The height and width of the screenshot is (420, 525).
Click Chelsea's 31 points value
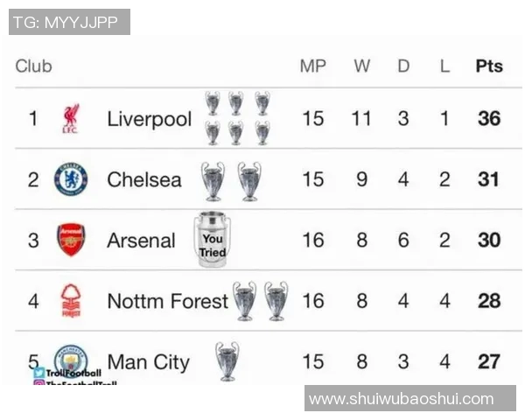pos(489,179)
